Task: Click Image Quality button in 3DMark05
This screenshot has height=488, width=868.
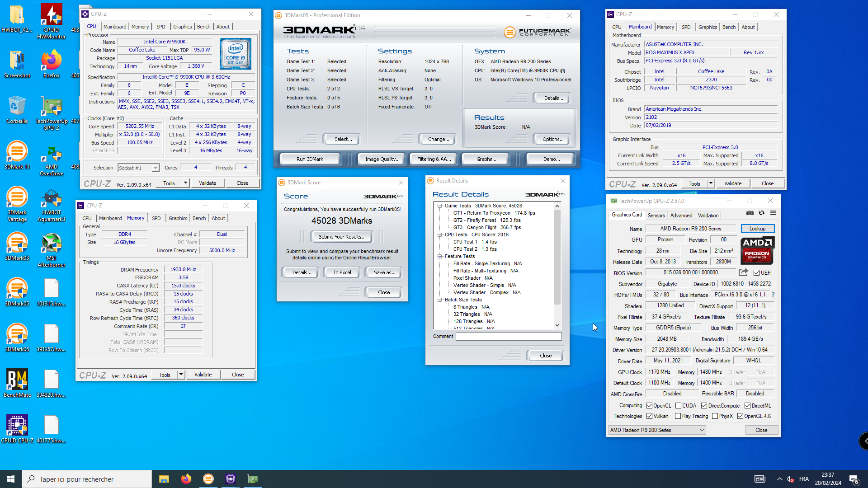Action: 382,159
